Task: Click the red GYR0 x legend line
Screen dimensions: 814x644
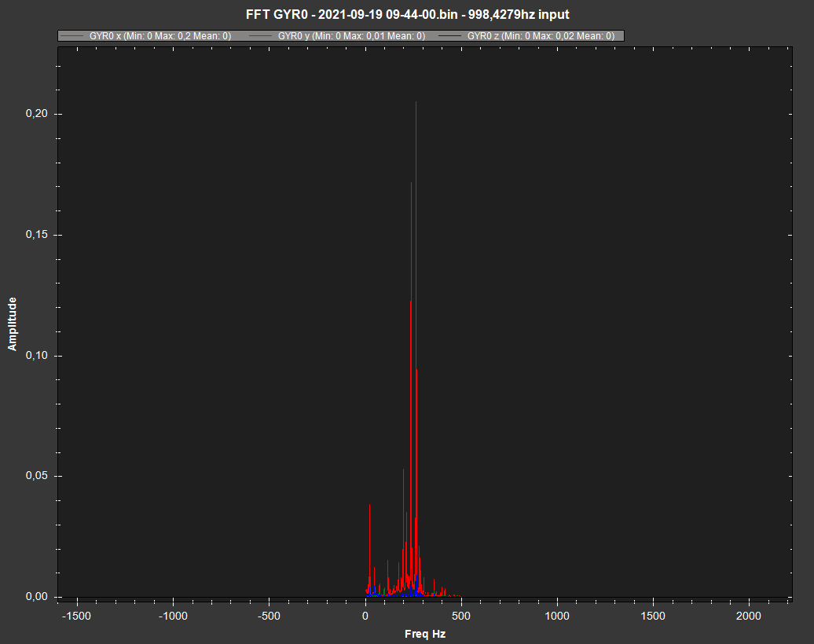Action: (x=72, y=36)
